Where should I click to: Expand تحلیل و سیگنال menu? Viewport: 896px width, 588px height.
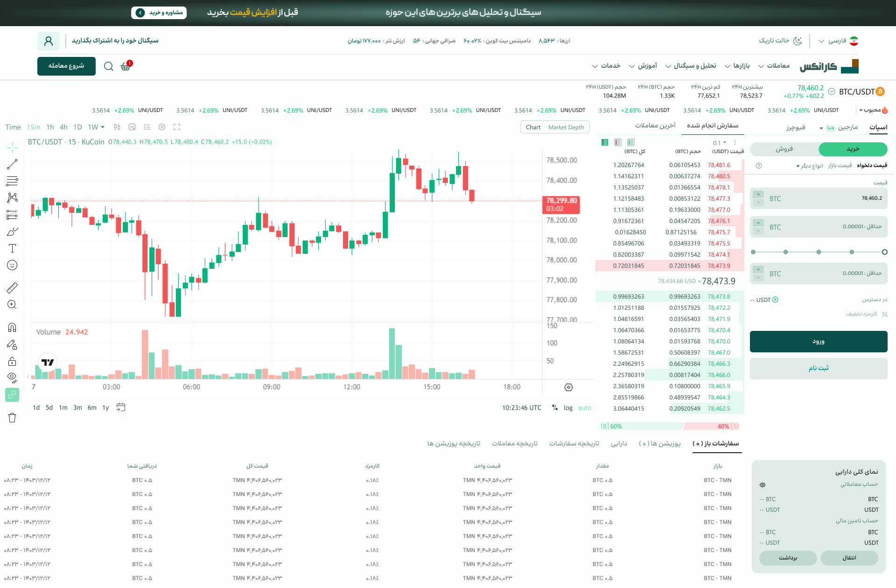coord(691,66)
